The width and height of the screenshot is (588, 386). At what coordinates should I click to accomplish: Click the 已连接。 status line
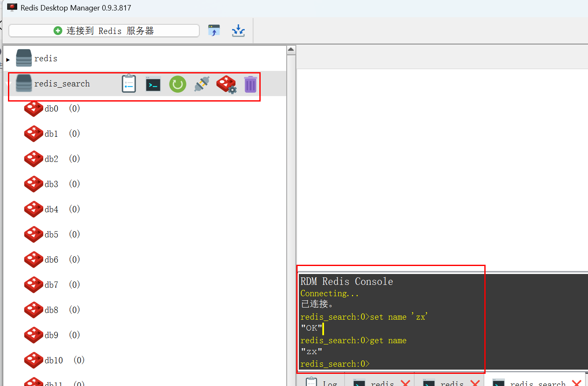coord(317,304)
